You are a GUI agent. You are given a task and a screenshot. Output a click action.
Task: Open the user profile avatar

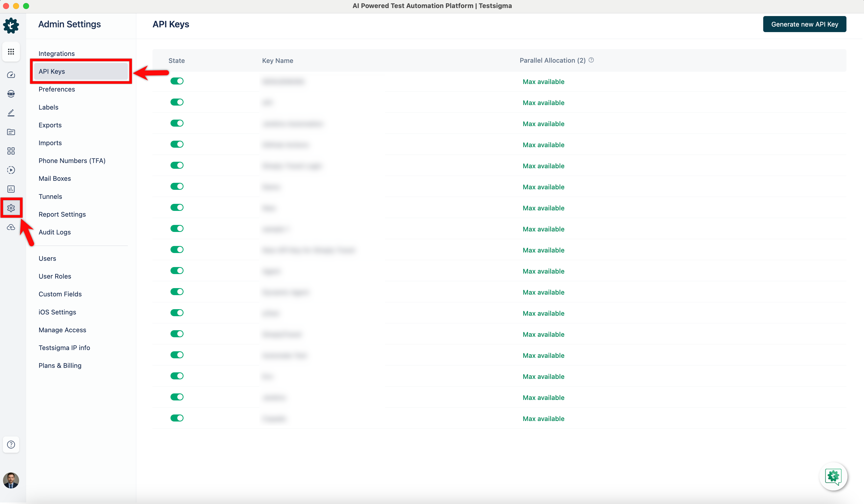pos(11,480)
